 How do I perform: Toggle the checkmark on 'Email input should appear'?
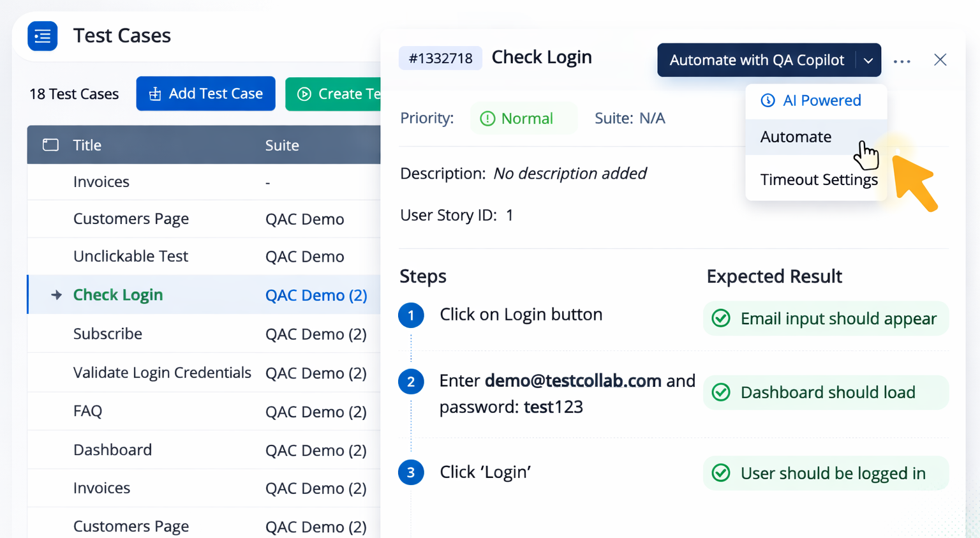[x=721, y=318]
